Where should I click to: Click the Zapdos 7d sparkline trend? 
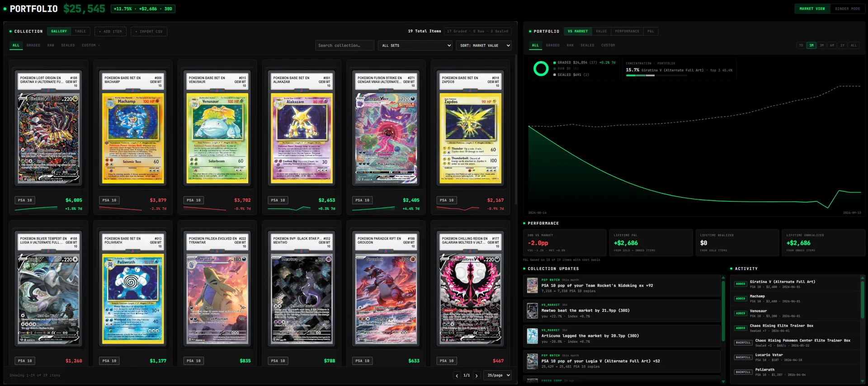[458, 209]
